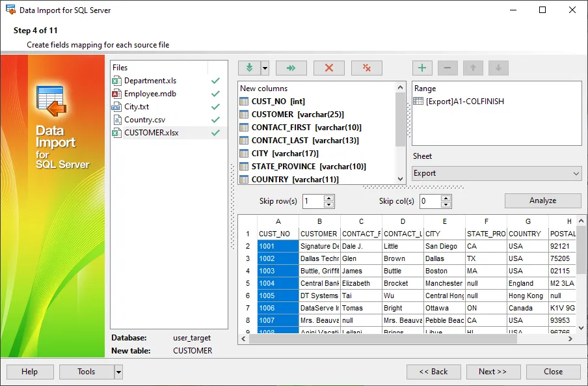
Task: Select column header D in the preview grid
Action: tap(403, 221)
